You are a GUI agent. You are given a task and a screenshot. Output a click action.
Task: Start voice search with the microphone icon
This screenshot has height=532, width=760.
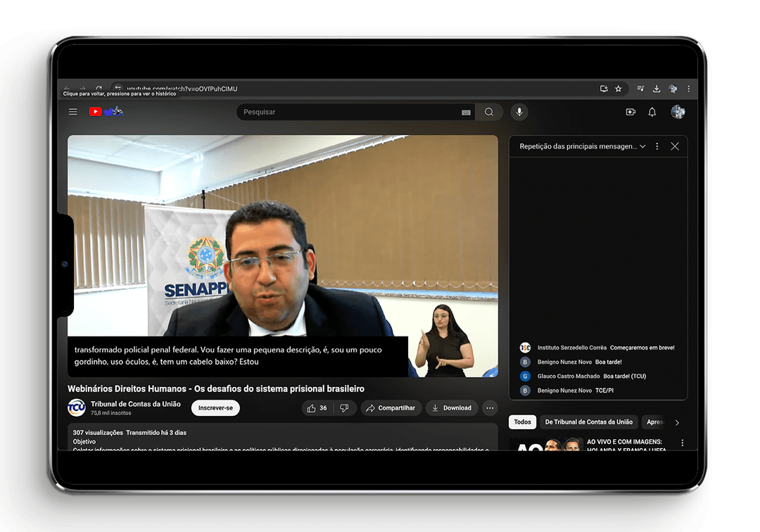point(519,112)
